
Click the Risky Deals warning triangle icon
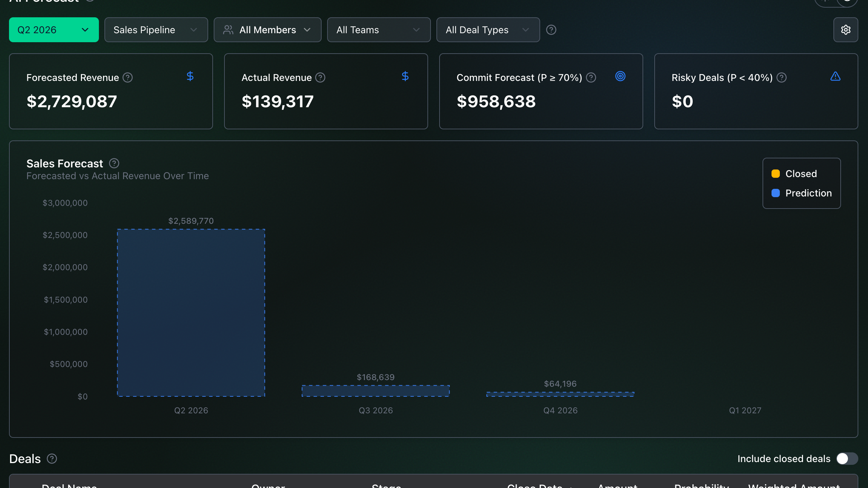[835, 76]
